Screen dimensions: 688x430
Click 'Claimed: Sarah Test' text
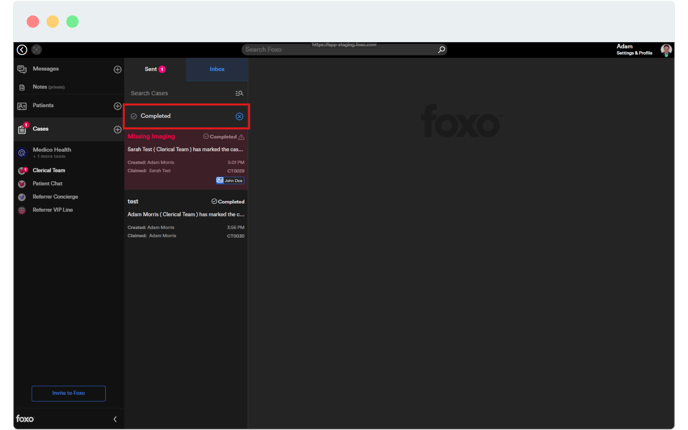[x=149, y=171]
